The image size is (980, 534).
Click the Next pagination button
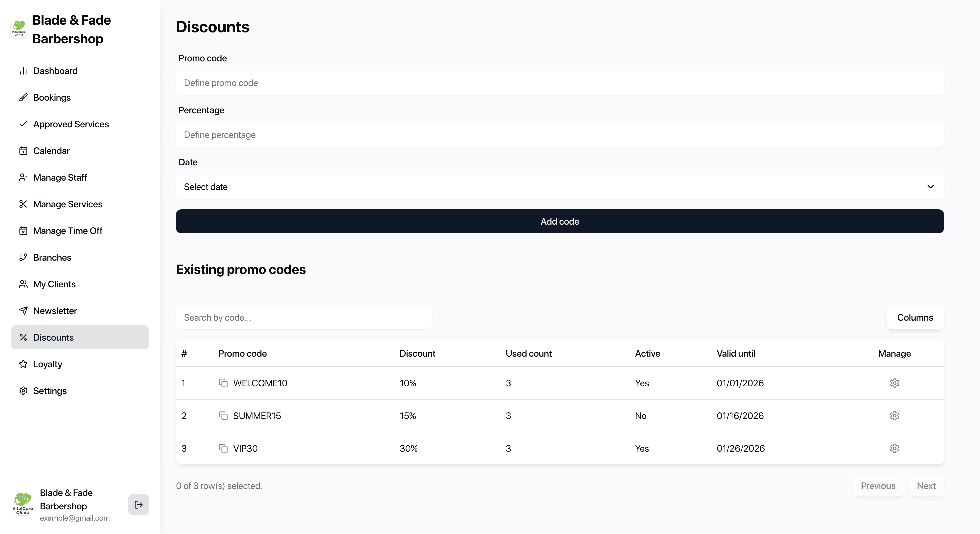click(x=926, y=486)
